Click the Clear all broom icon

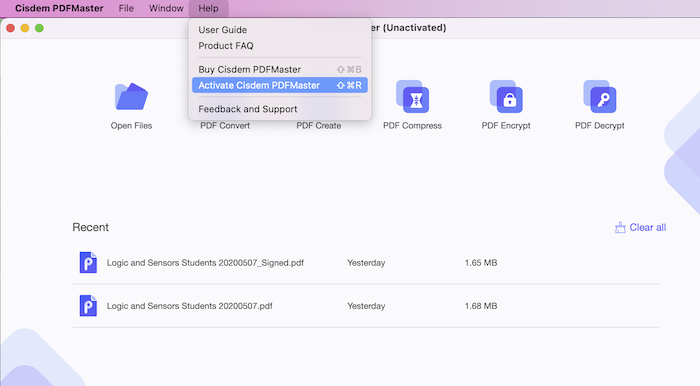pos(620,228)
